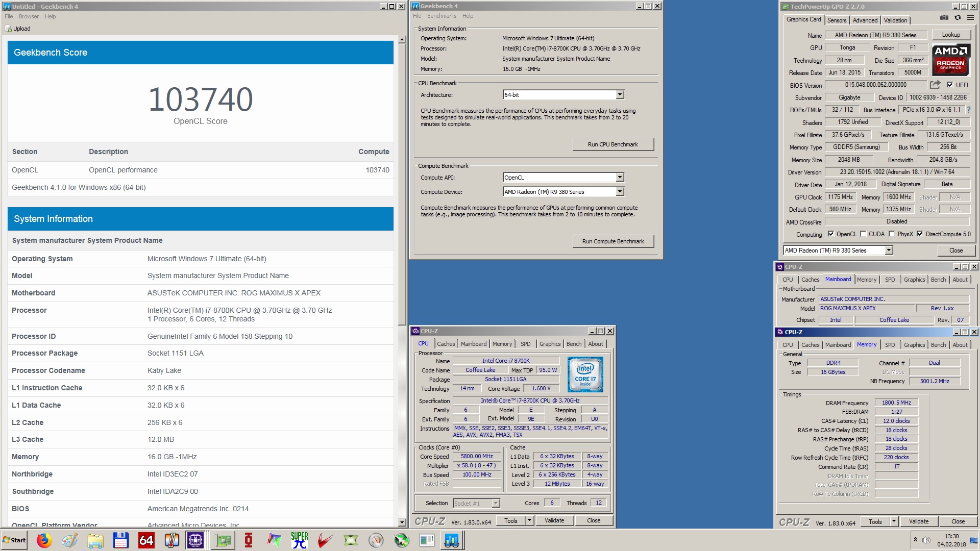Click the floppy disk taskbar icon
The height and width of the screenshot is (551, 980).
[x=121, y=540]
